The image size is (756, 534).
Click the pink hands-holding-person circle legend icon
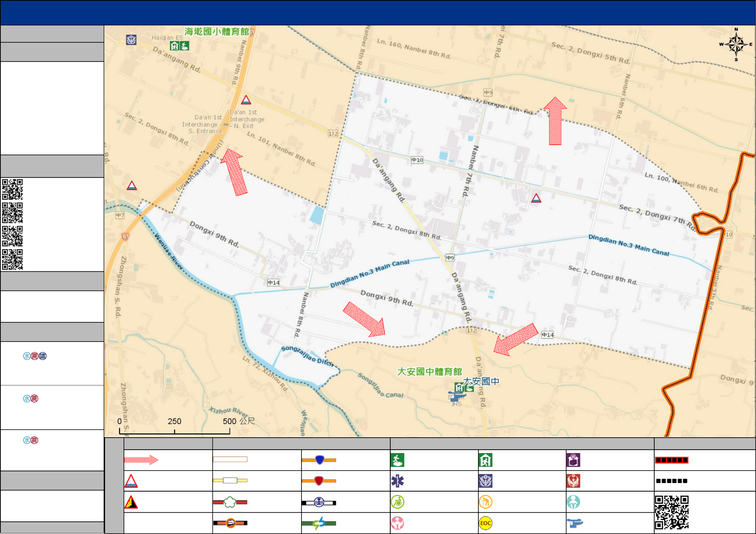click(x=397, y=523)
